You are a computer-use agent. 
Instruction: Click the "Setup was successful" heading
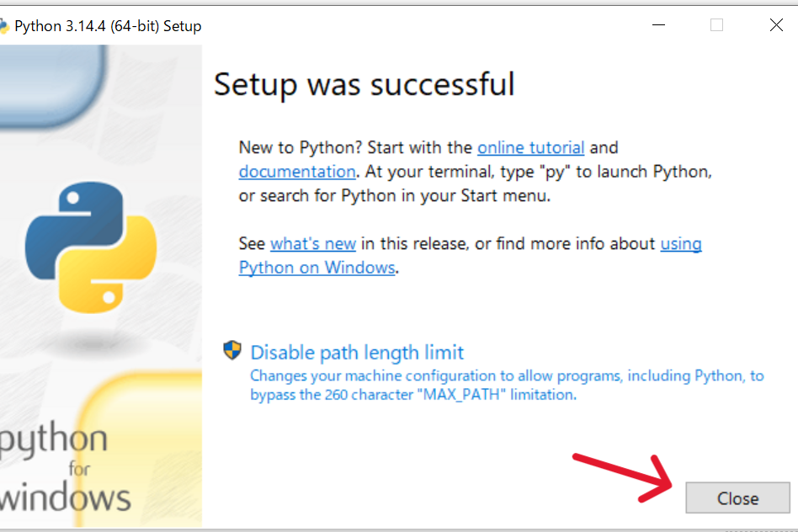pyautogui.click(x=364, y=84)
